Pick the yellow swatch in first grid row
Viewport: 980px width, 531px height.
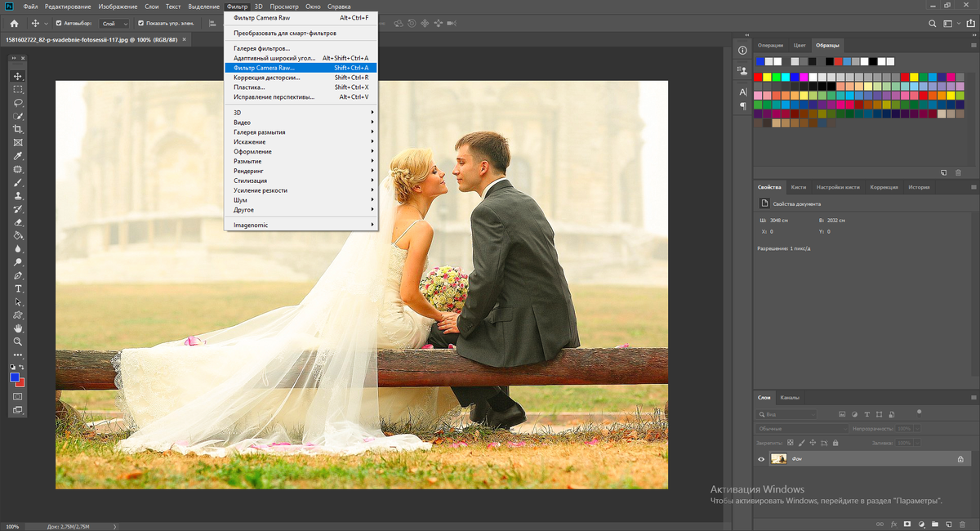[x=767, y=77]
